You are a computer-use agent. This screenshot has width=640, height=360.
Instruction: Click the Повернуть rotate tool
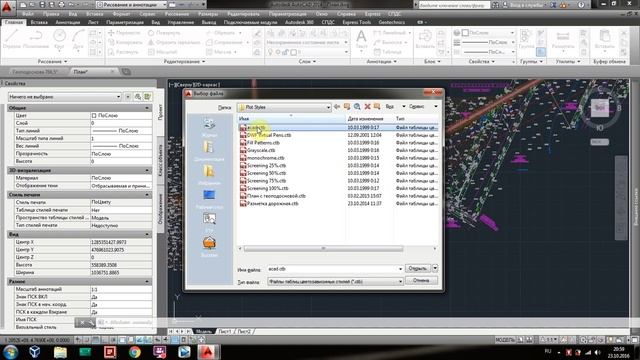pyautogui.click(x=164, y=33)
